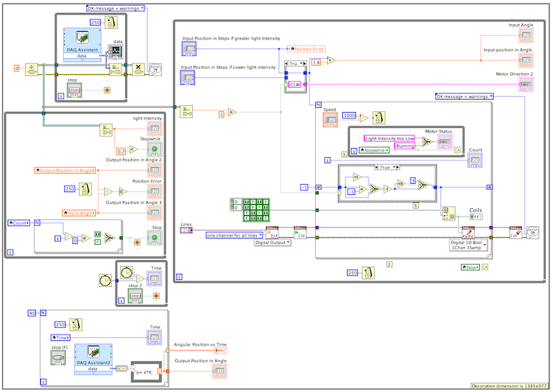553x392 pixels.
Task: Click the Stop local variable
Action: point(471,268)
